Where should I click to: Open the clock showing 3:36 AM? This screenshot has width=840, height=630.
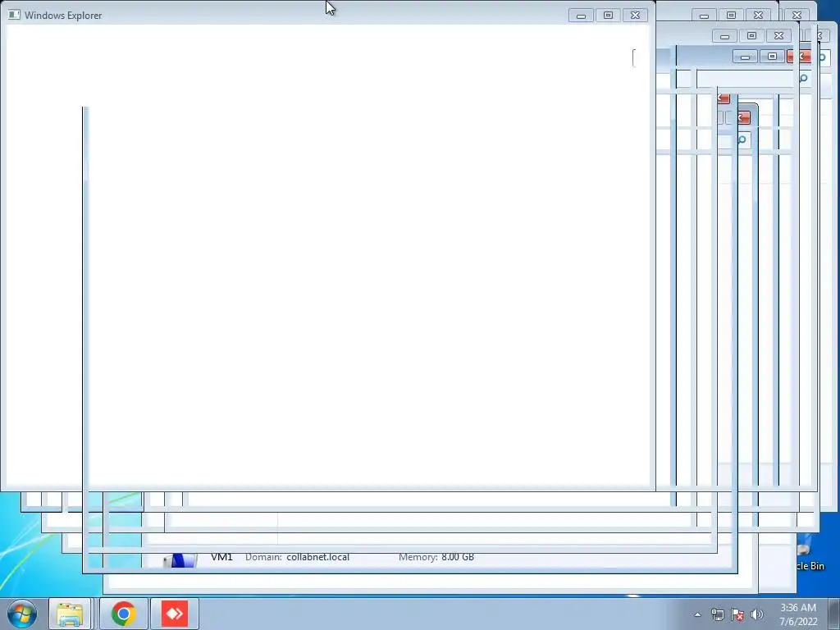click(x=798, y=614)
